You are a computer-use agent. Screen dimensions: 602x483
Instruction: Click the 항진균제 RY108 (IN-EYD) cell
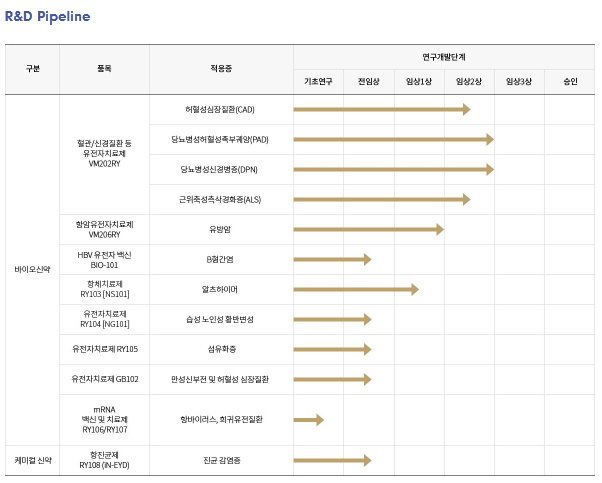click(104, 460)
